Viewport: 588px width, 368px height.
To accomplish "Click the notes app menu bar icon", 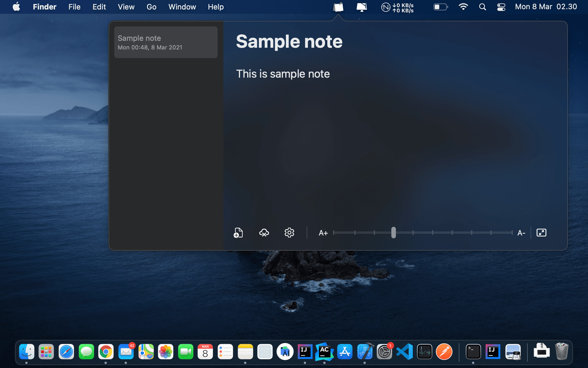I will coord(338,7).
